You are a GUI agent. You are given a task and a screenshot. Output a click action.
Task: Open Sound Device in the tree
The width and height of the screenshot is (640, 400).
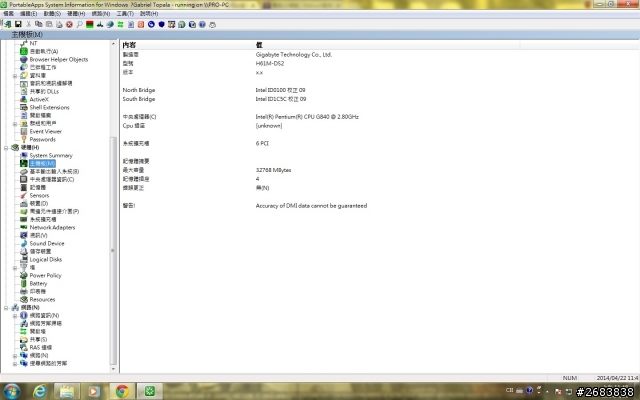tap(47, 244)
